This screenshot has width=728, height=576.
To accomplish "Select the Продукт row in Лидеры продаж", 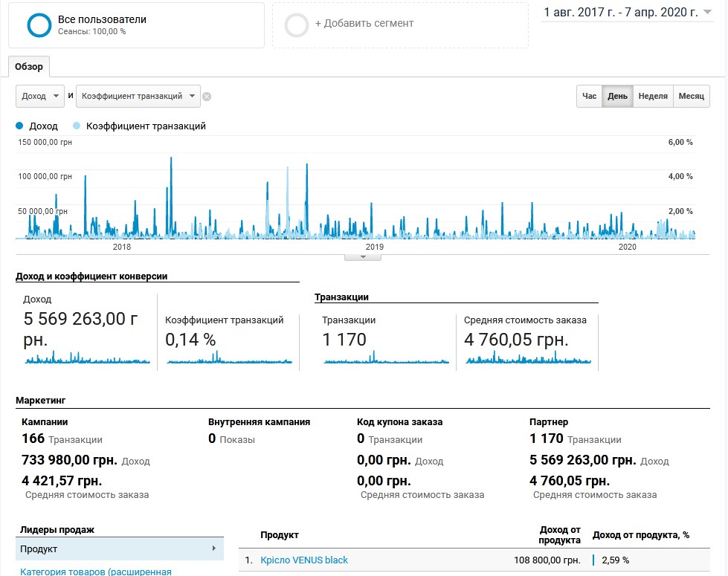I will click(119, 549).
